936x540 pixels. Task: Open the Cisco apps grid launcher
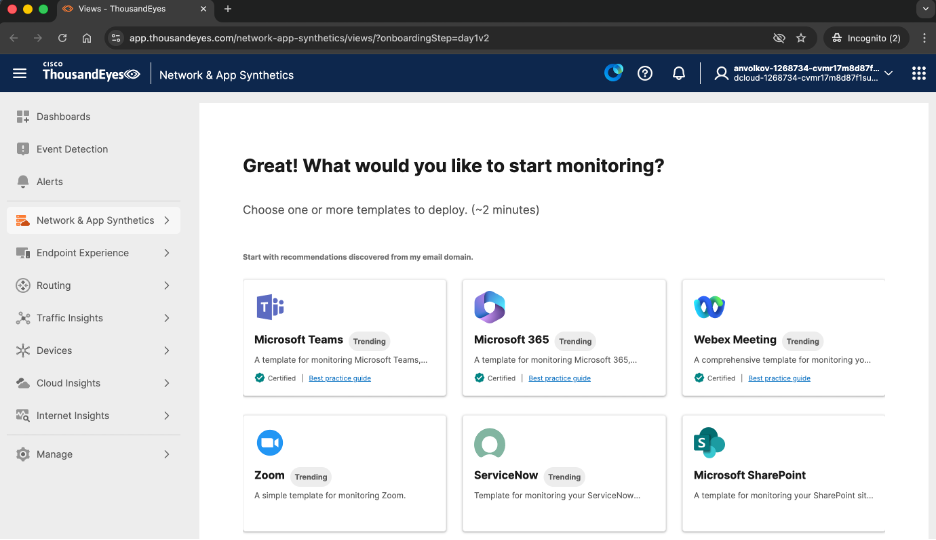point(918,73)
